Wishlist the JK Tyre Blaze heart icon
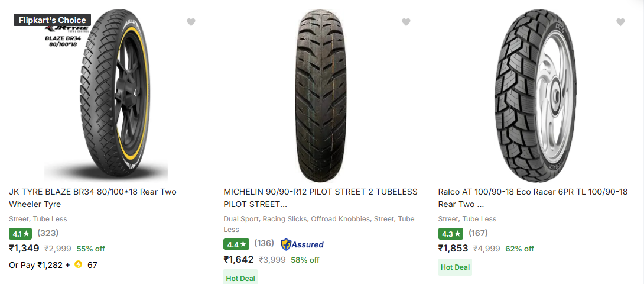 point(191,22)
